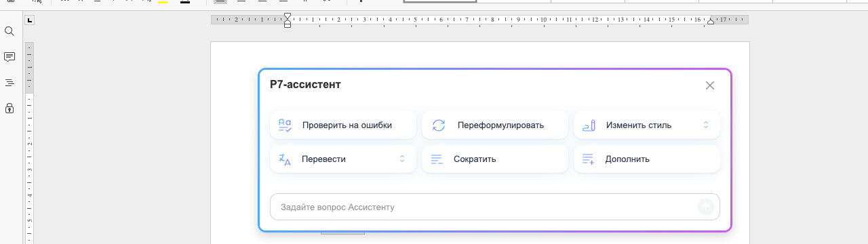The height and width of the screenshot is (244, 868).
Task: Open the document protection lock panel
Action: pyautogui.click(x=9, y=108)
